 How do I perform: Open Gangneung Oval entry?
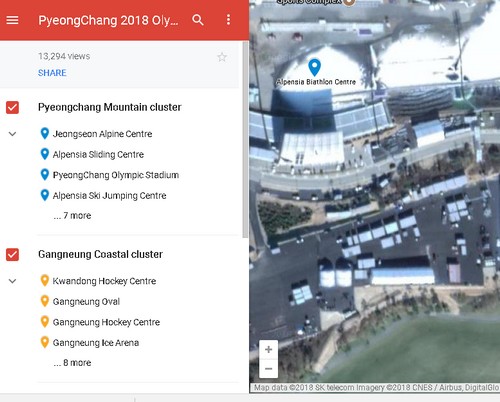pos(86,302)
